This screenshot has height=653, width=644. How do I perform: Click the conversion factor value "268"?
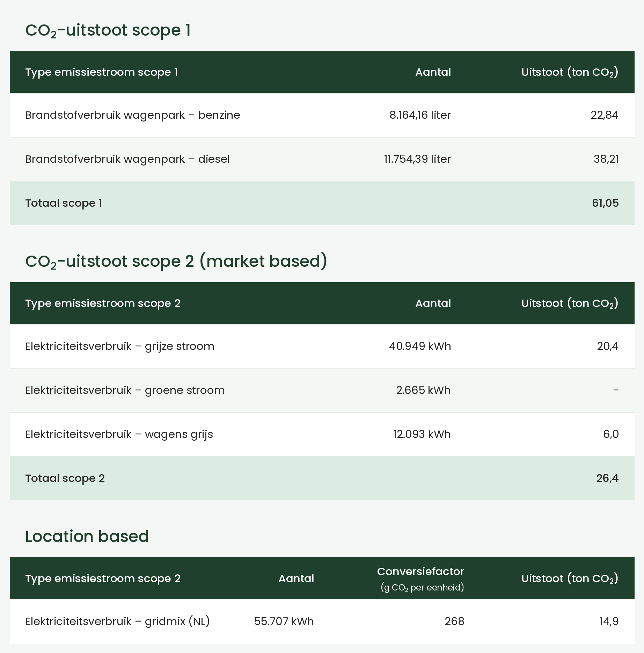(454, 622)
